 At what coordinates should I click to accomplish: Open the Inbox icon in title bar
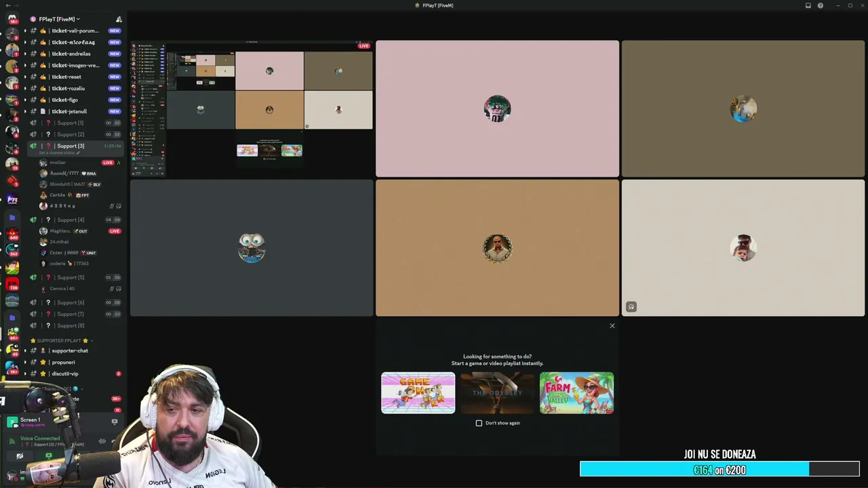808,5
